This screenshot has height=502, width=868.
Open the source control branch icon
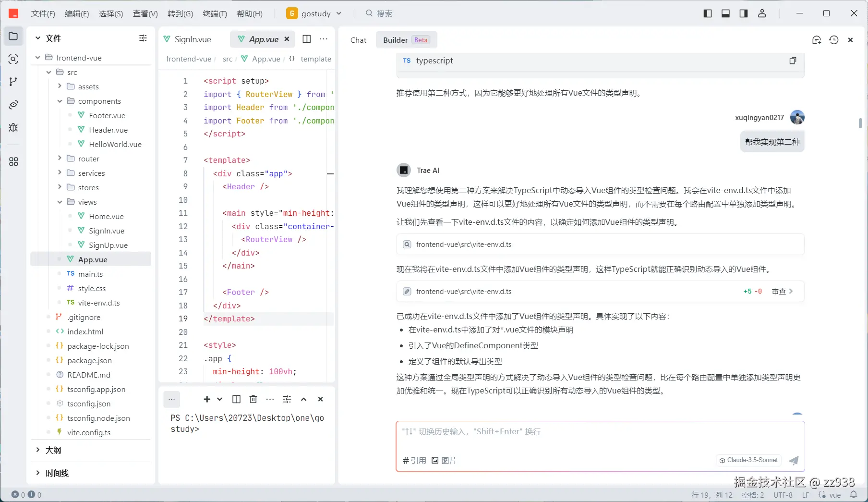tap(13, 82)
